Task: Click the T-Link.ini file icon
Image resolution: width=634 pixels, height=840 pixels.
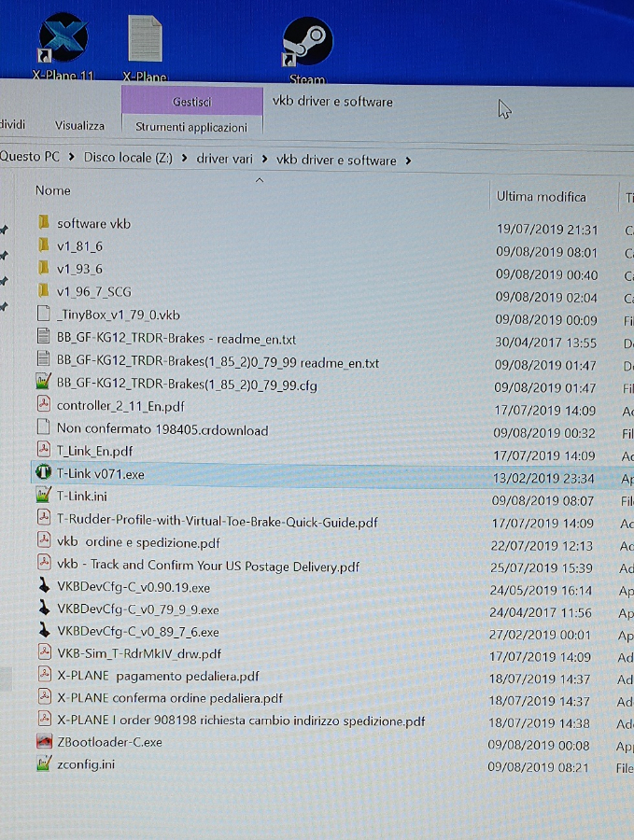Action: pyautogui.click(x=43, y=494)
